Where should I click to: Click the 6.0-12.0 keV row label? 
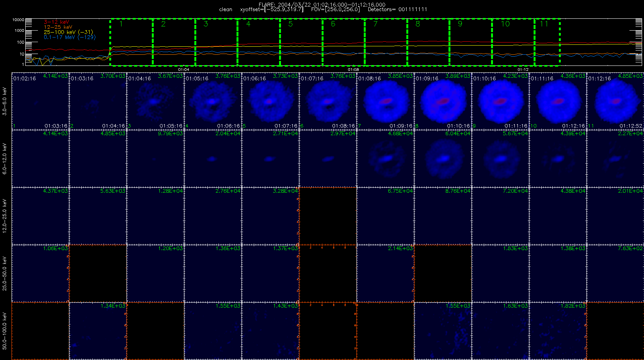click(5, 159)
